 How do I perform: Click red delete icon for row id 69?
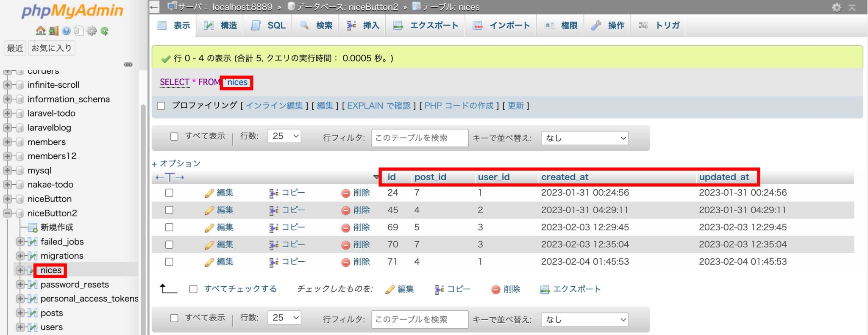345,228
